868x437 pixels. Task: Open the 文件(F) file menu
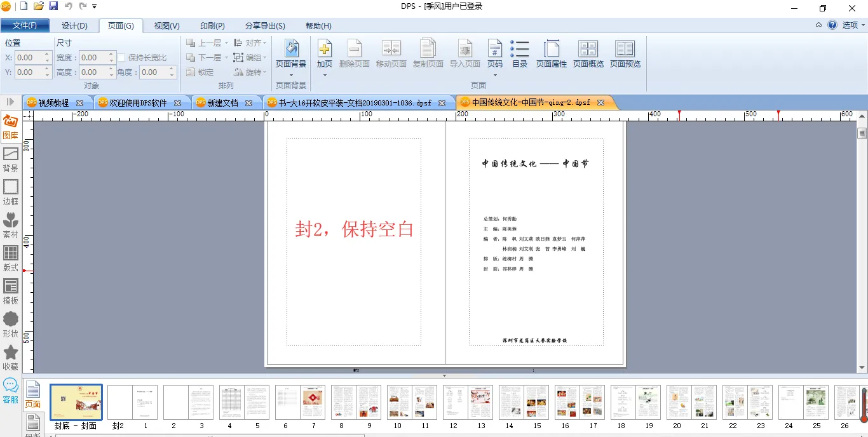click(25, 26)
